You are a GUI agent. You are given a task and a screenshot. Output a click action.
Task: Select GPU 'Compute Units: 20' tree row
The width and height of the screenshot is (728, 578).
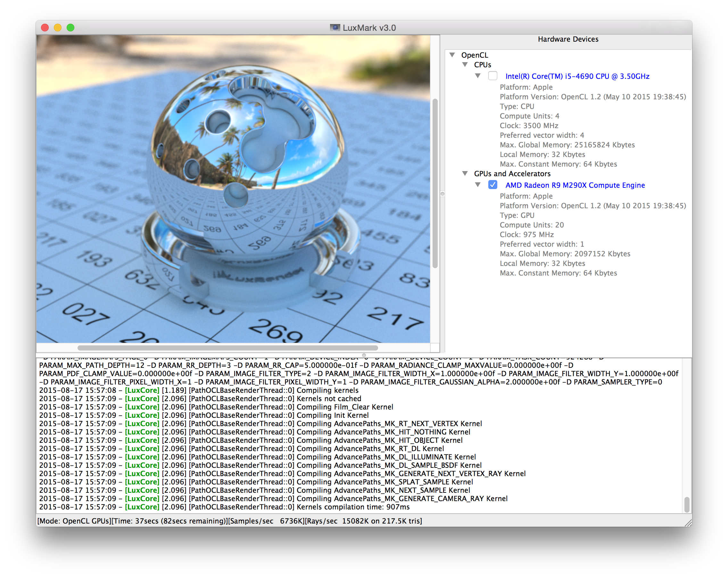[532, 225]
